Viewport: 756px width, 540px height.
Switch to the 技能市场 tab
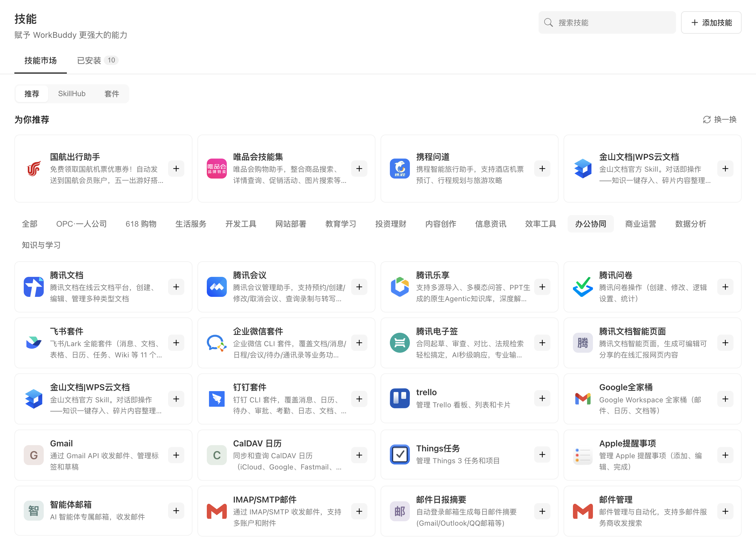pos(41,61)
